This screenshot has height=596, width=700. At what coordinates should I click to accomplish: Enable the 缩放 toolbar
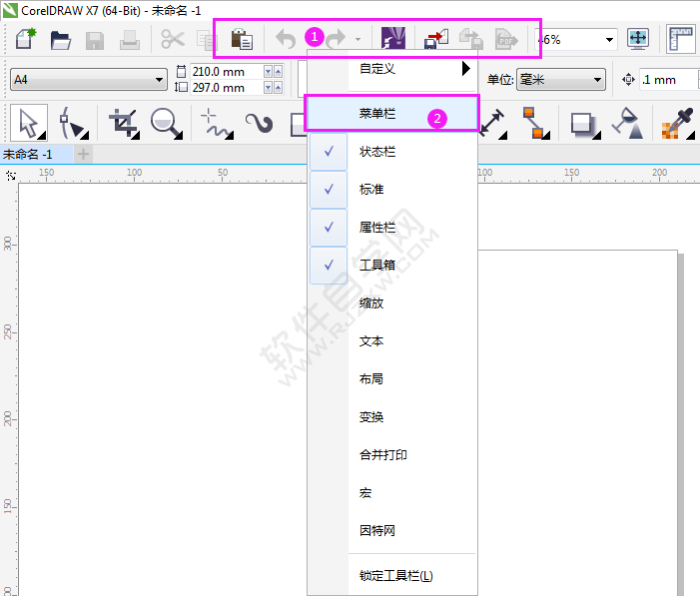392,303
